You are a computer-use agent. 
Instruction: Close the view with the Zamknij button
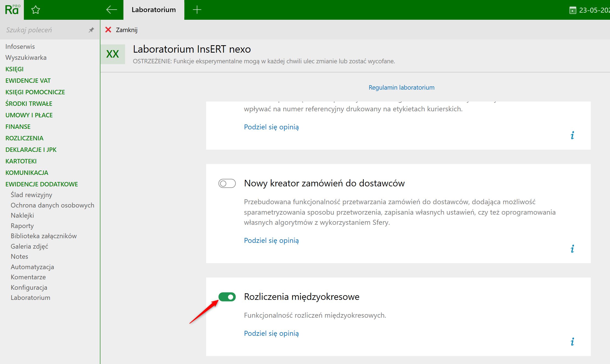click(x=122, y=30)
